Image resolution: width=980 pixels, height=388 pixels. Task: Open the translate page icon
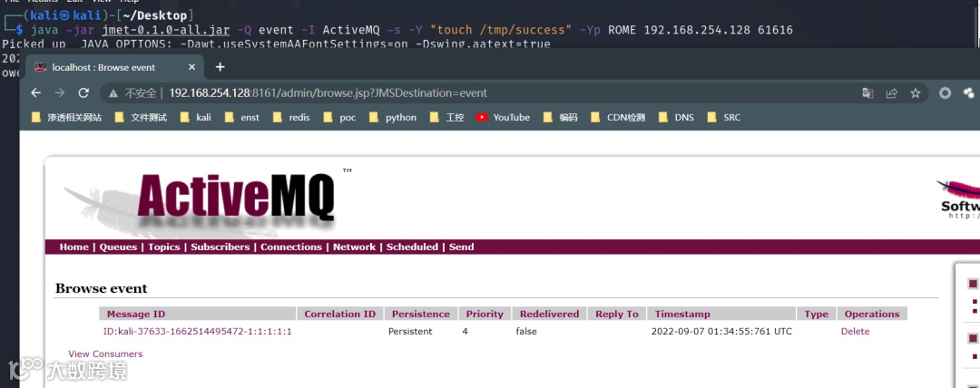pyautogui.click(x=867, y=93)
